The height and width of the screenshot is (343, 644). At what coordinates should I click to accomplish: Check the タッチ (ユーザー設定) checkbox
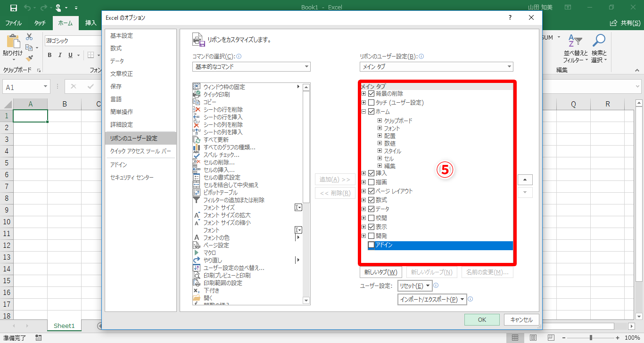pyautogui.click(x=371, y=103)
